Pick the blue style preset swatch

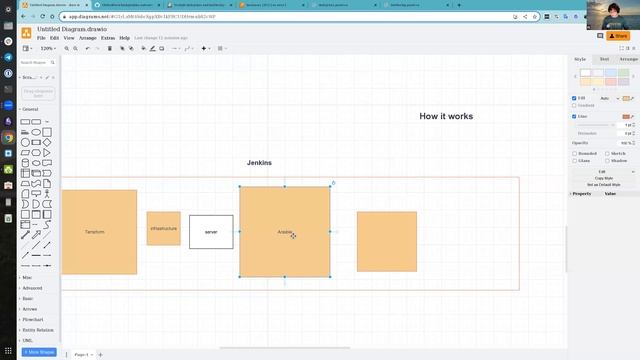tap(611, 73)
